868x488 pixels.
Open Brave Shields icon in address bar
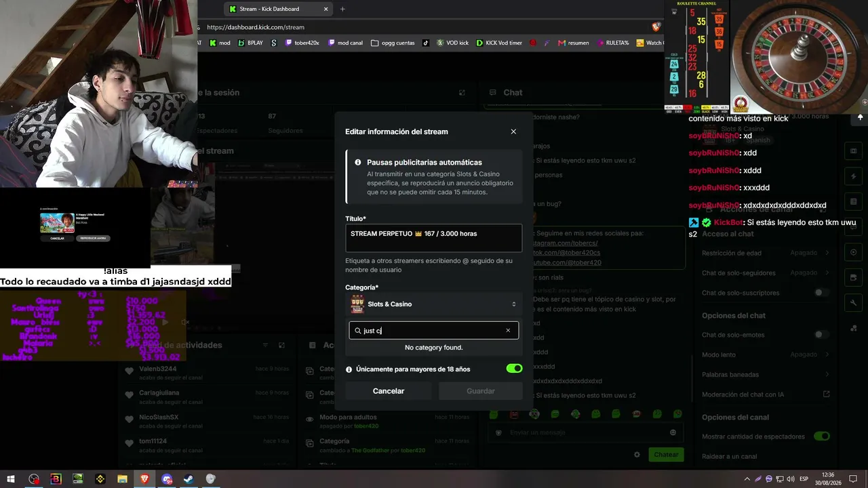pyautogui.click(x=656, y=27)
